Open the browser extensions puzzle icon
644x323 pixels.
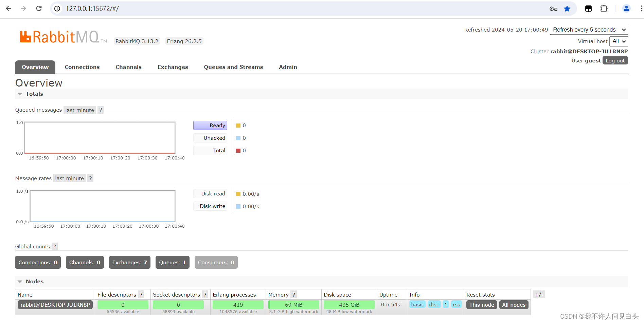pos(604,8)
